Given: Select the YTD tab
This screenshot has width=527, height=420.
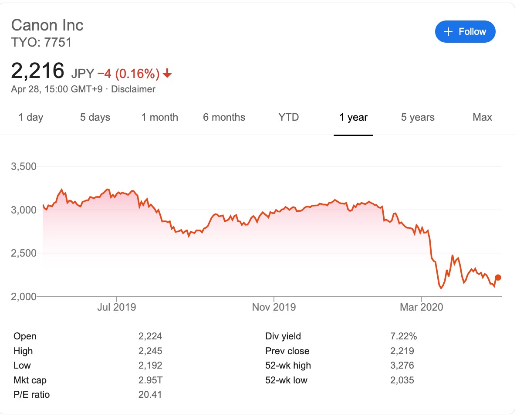Looking at the screenshot, I should pyautogui.click(x=289, y=117).
